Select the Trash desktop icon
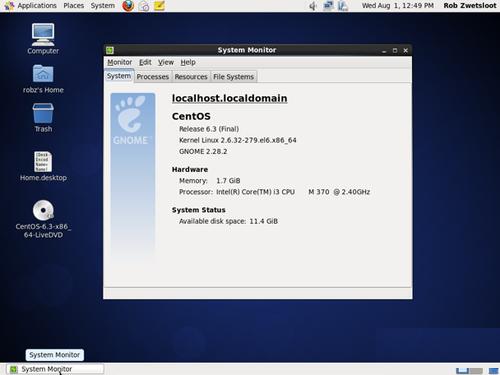 [x=43, y=118]
